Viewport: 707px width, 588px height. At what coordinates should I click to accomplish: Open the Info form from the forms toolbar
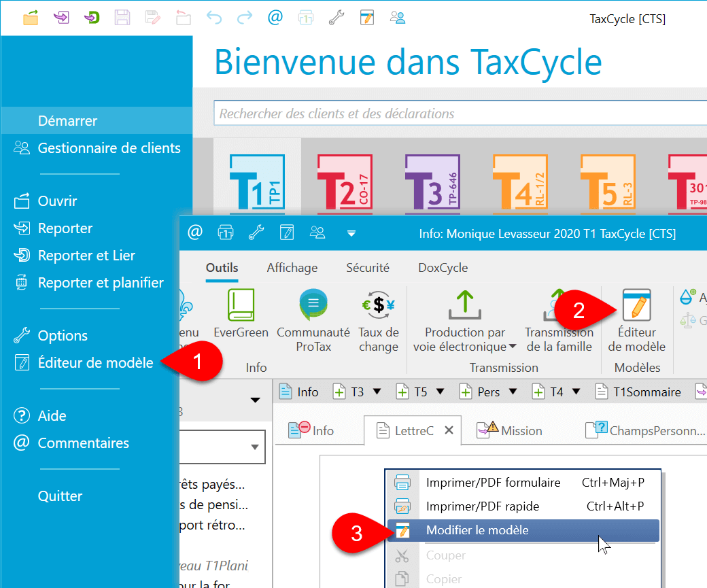click(298, 392)
